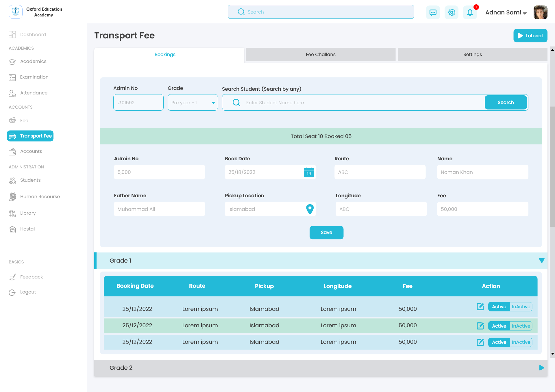Screen dimensions: 555x392
Task: Click the Name Noman Khan field
Action: tap(482, 172)
